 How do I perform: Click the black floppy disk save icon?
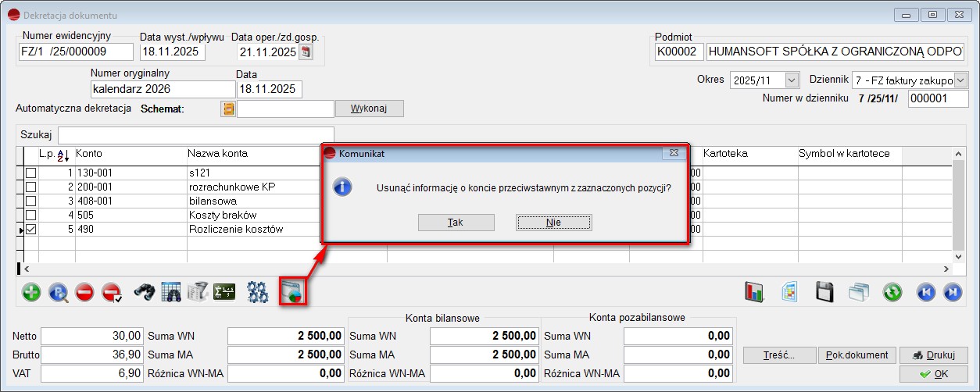click(x=824, y=293)
